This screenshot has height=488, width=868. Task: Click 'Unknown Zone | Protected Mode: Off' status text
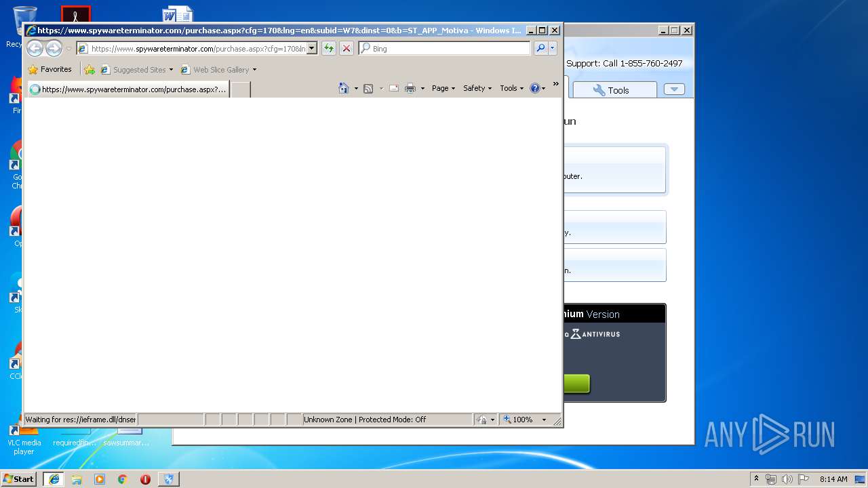click(x=365, y=420)
